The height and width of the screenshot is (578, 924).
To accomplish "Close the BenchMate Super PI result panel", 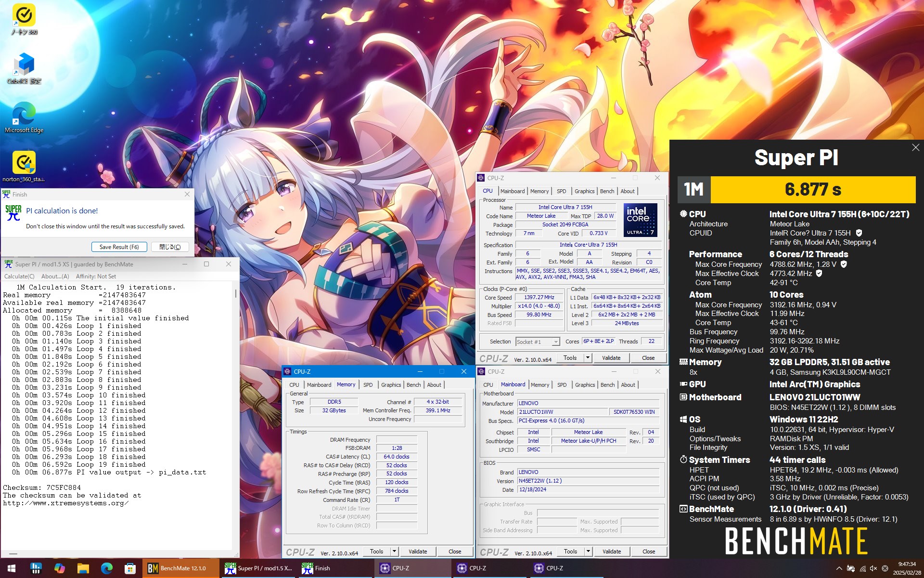I will coord(915,148).
